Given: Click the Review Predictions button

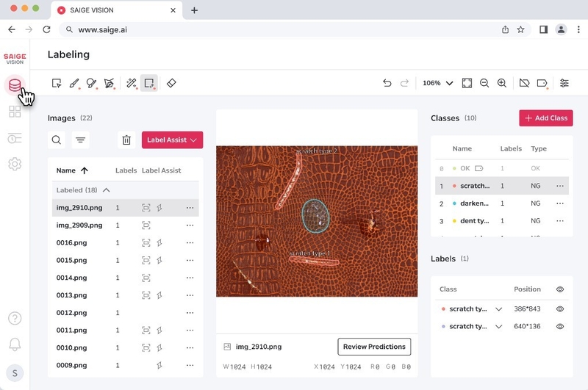Looking at the screenshot, I should click(x=374, y=347).
